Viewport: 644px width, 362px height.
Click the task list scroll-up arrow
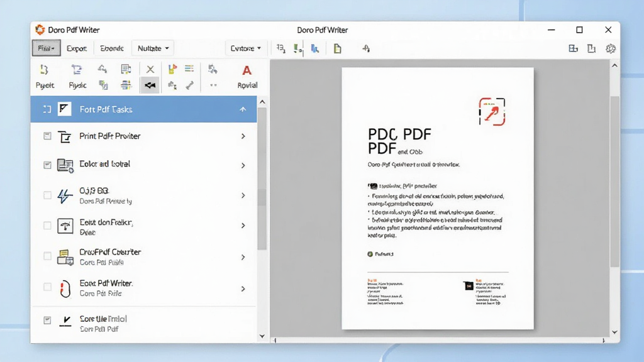[262, 102]
